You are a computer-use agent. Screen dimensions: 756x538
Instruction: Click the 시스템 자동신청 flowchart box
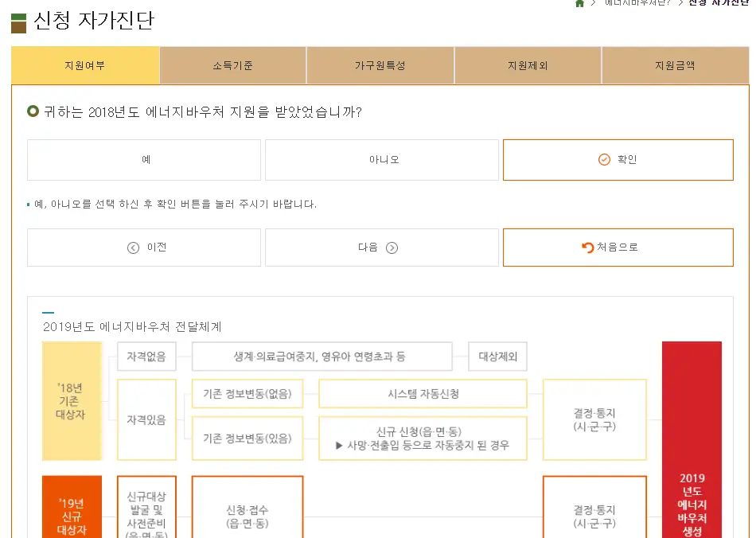pyautogui.click(x=423, y=394)
